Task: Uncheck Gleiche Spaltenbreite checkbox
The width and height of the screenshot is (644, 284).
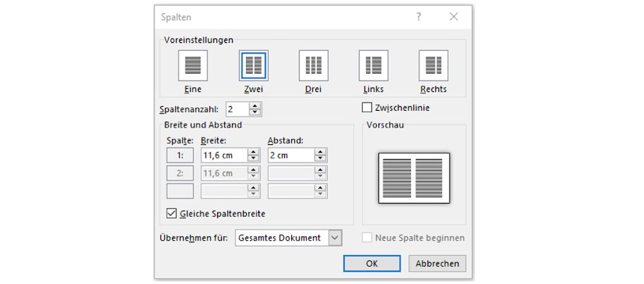Action: [x=171, y=213]
